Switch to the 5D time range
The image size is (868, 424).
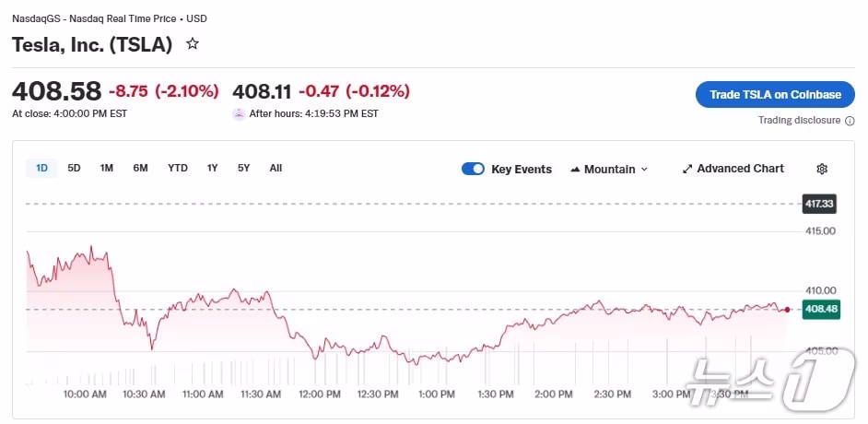[75, 168]
